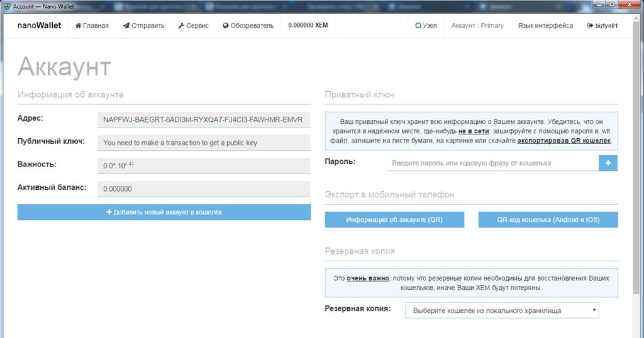The image size is (644, 338).
Task: Maximize the Nano Wallet window
Action: [x=611, y=4]
